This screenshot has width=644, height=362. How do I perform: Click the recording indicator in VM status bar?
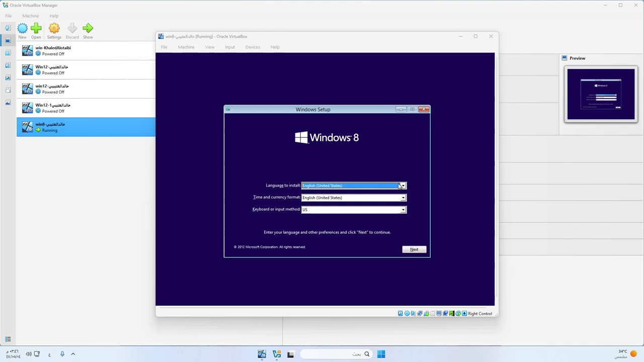point(445,314)
